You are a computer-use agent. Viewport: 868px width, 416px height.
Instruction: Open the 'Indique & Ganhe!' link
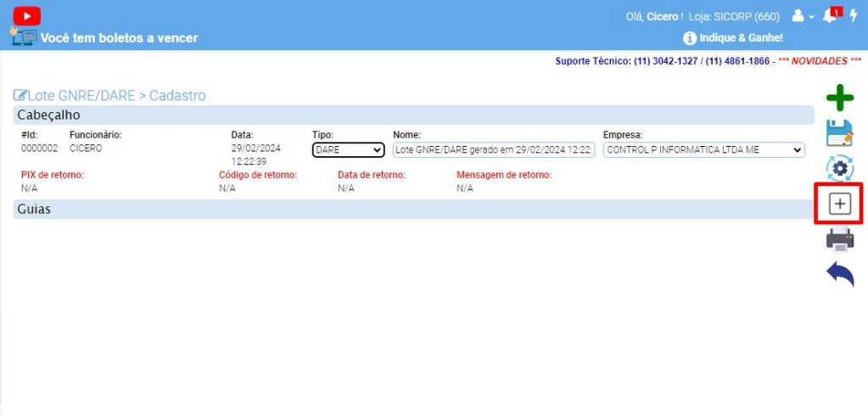(742, 38)
